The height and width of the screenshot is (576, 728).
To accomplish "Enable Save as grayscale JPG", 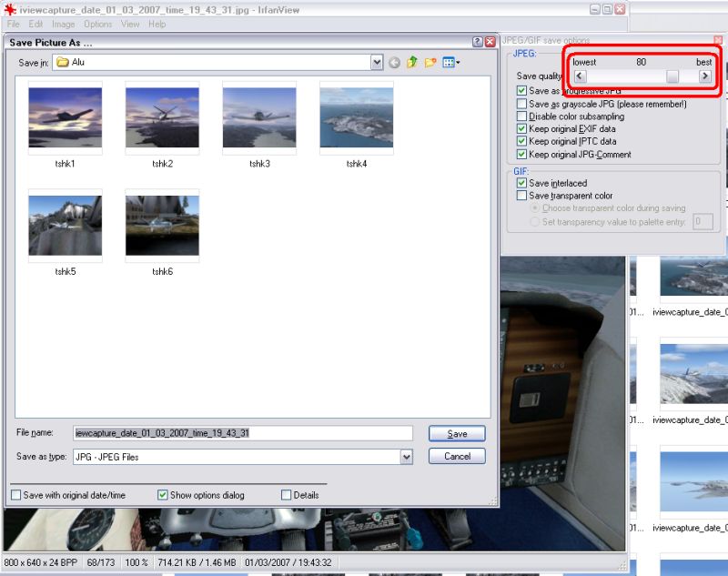I will coord(521,104).
